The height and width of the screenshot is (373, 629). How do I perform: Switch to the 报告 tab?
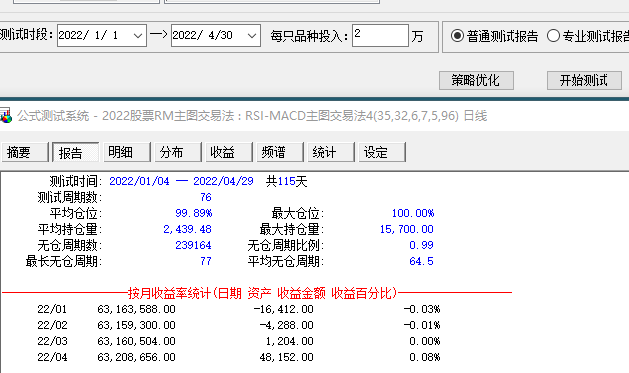[75, 152]
